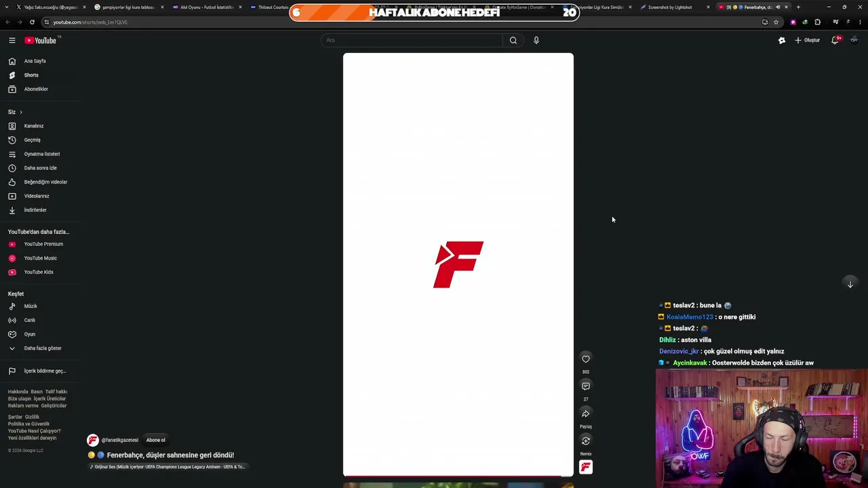Open the browser extensions puzzle icon
Viewport: 868px width, 488px height.
817,22
